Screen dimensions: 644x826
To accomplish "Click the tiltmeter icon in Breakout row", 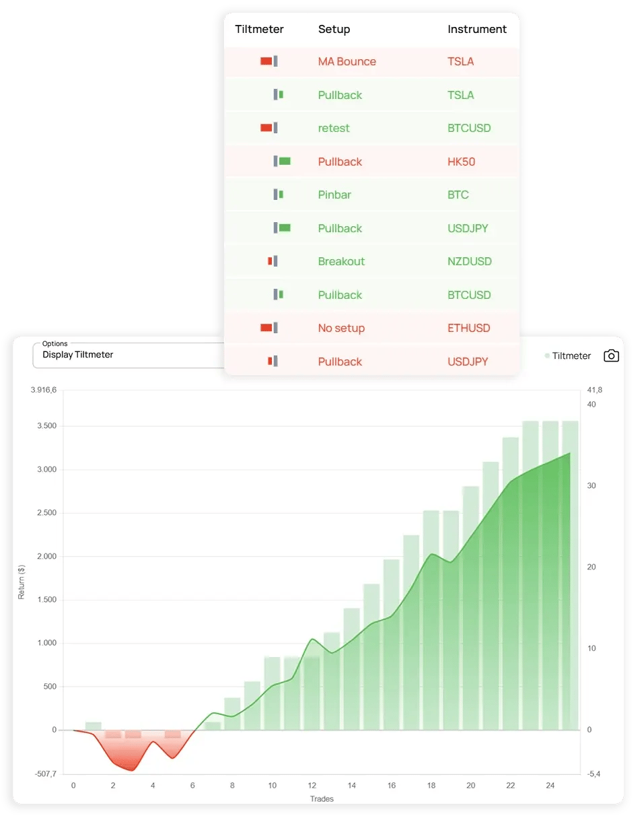I will click(x=273, y=261).
